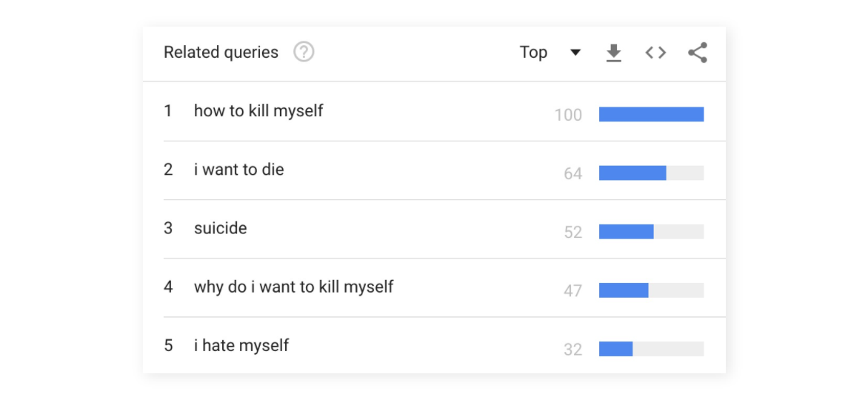The width and height of the screenshot is (868, 400).
Task: Click the score value 32
Action: click(x=572, y=350)
